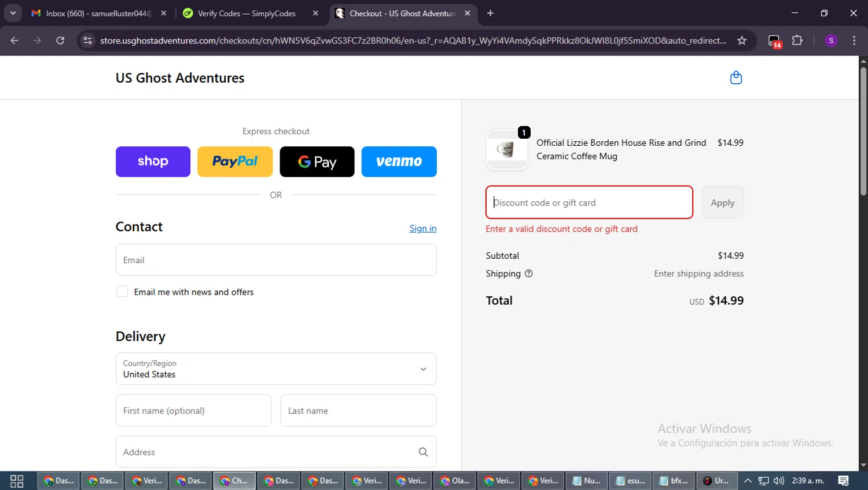Open the extension icon with 14 badge
The width and height of the screenshot is (868, 490).
(774, 41)
